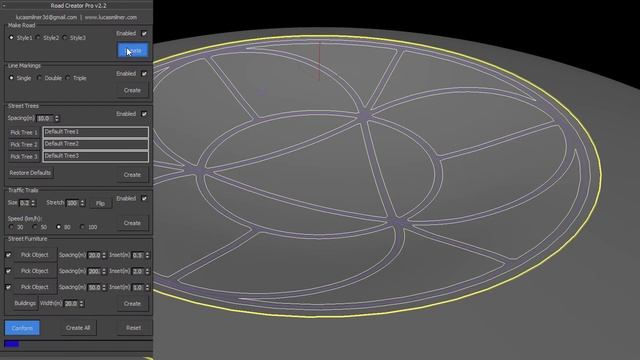Click the Road Creator Pro rollout collapse arrow

(x=4, y=6)
